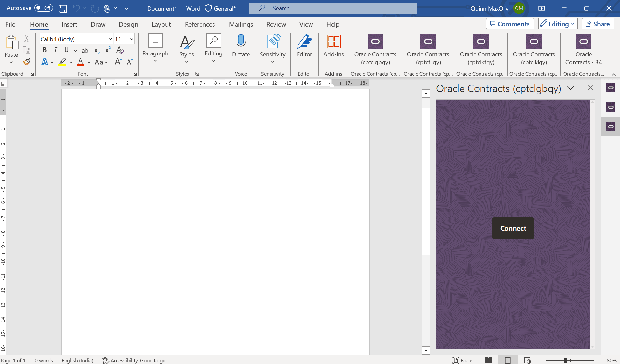Open the Font size dropdown

point(132,39)
